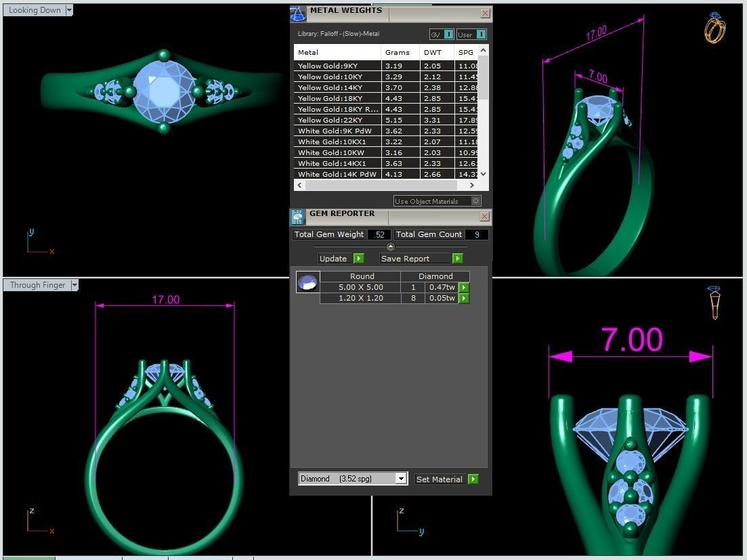Select the Yellow Gold:9KY row
Screen dimensions: 747x560
click(x=386, y=66)
